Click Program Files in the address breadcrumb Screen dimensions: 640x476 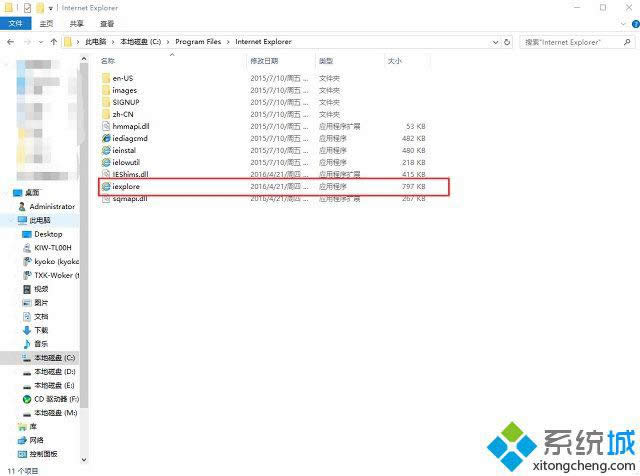pyautogui.click(x=198, y=42)
